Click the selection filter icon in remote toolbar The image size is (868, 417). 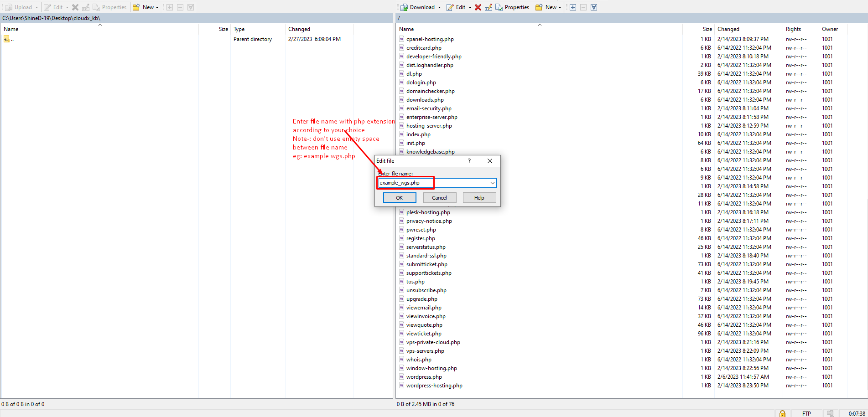coord(594,7)
